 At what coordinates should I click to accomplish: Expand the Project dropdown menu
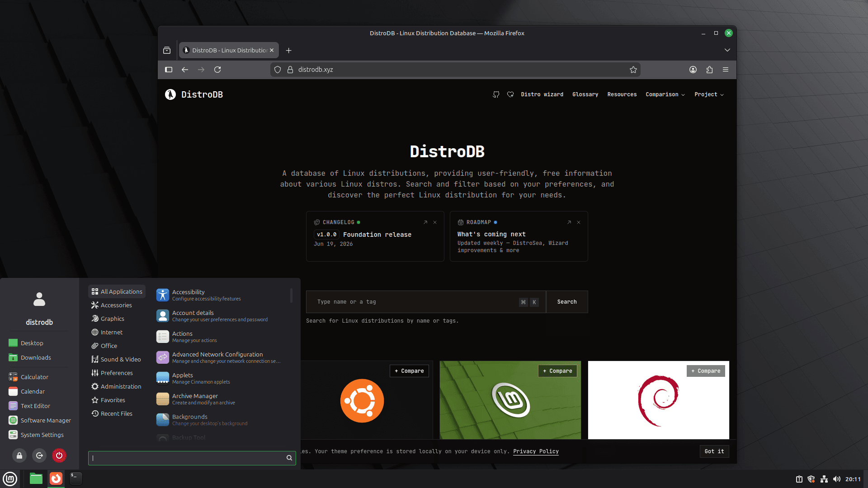[x=709, y=94]
